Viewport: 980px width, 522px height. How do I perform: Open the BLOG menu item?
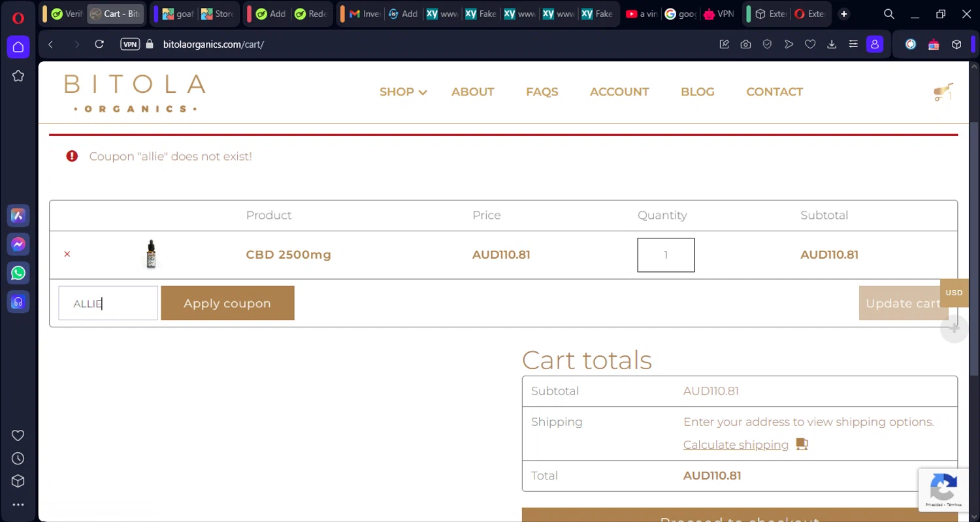[697, 92]
